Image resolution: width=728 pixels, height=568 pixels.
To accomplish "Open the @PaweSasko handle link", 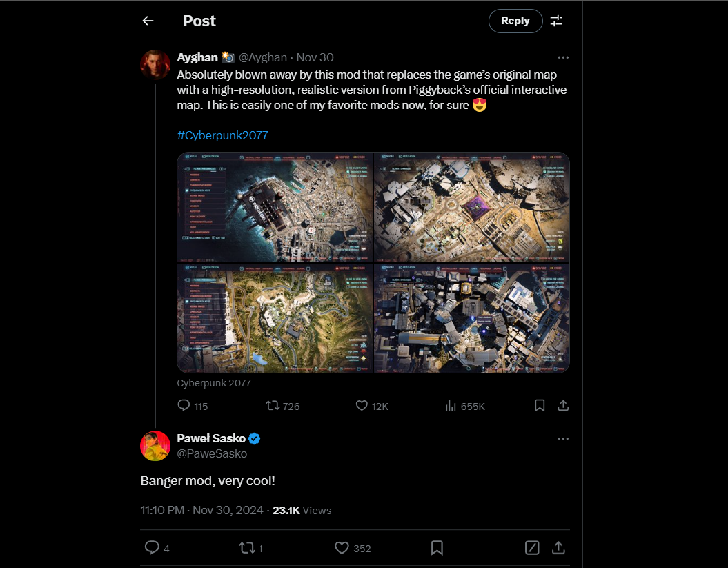I will 212,453.
